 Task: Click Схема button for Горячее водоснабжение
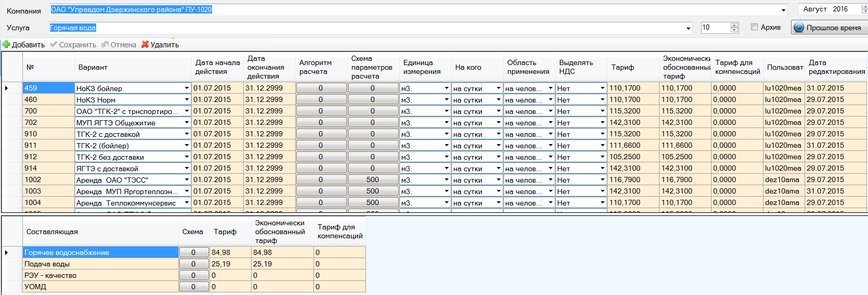(193, 253)
